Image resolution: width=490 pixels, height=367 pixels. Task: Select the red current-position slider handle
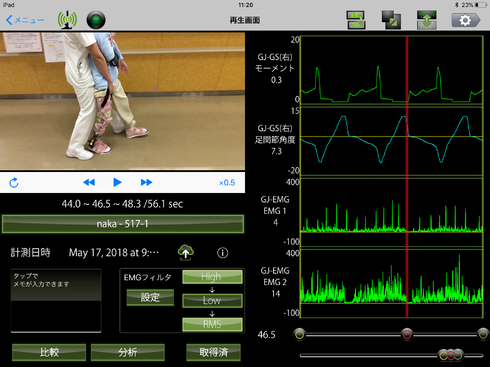(407, 334)
